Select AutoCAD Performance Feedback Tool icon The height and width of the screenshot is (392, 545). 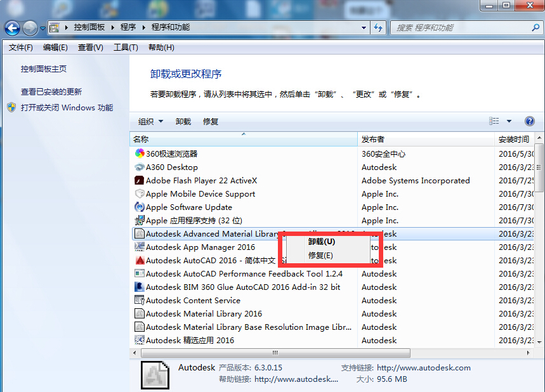tap(140, 273)
